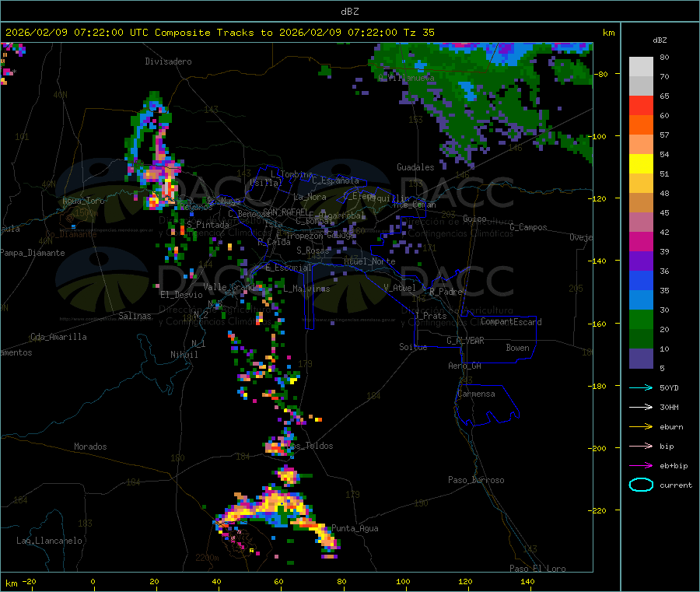Image resolution: width=700 pixels, height=592 pixels.
Task: Click the Cda_Amarilla map label
Action: pyautogui.click(x=58, y=337)
